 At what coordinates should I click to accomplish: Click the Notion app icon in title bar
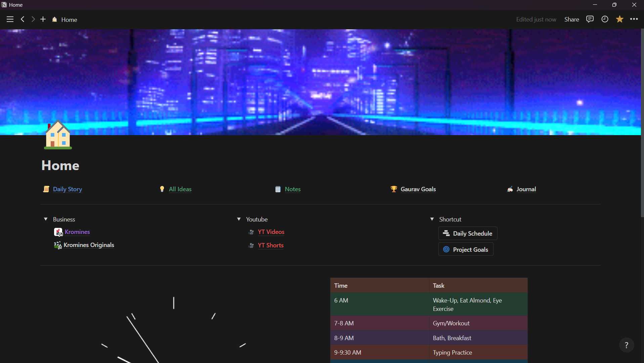tap(4, 5)
